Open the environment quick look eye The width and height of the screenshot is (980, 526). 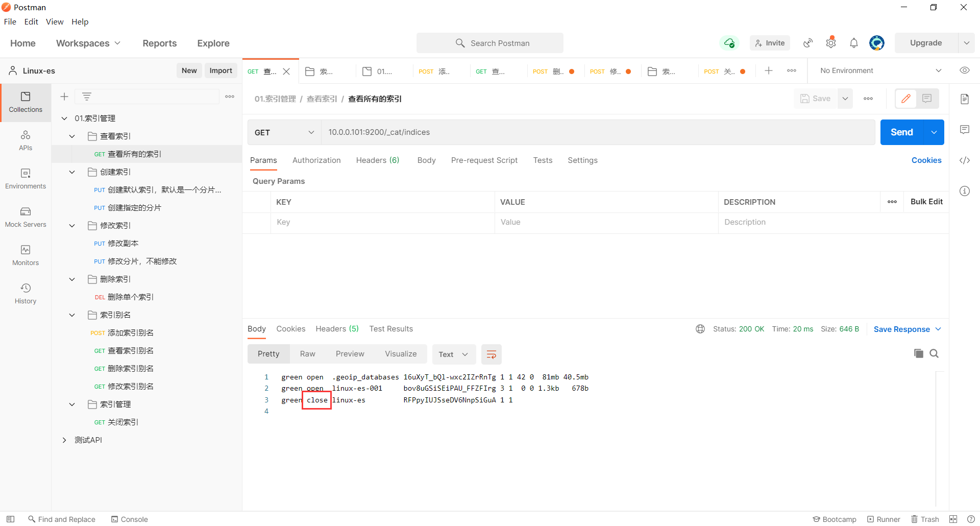965,70
